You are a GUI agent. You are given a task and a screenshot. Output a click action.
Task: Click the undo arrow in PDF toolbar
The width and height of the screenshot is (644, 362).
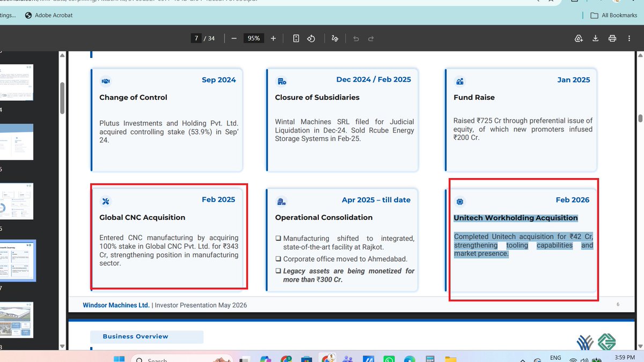356,39
